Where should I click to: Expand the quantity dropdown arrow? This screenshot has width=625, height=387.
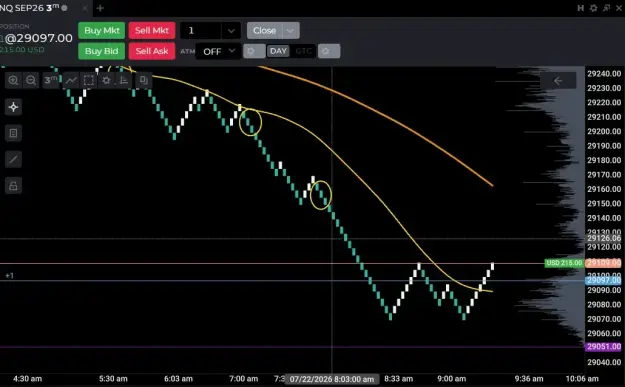[231, 31]
